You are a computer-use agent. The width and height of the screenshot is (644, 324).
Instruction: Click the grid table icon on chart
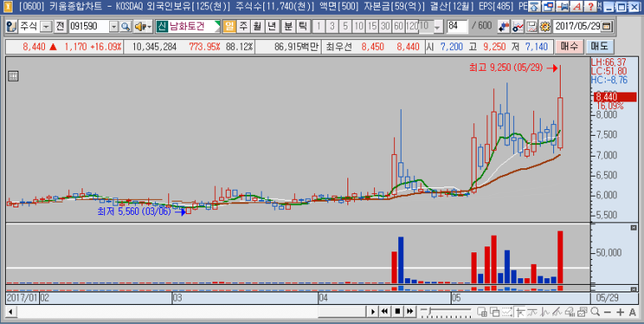(x=13, y=76)
